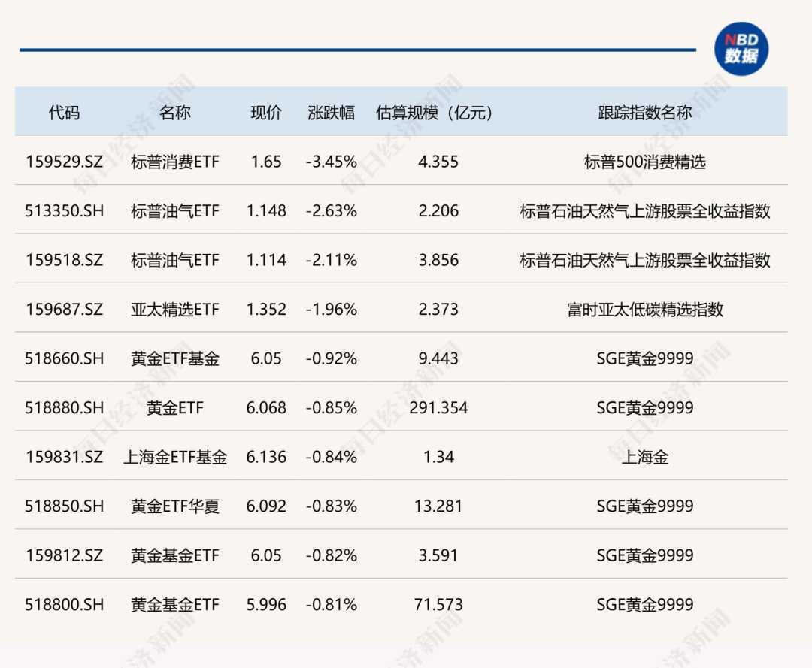812x668 pixels.
Task: Click fund code 159518.SZ
Action: (x=64, y=260)
